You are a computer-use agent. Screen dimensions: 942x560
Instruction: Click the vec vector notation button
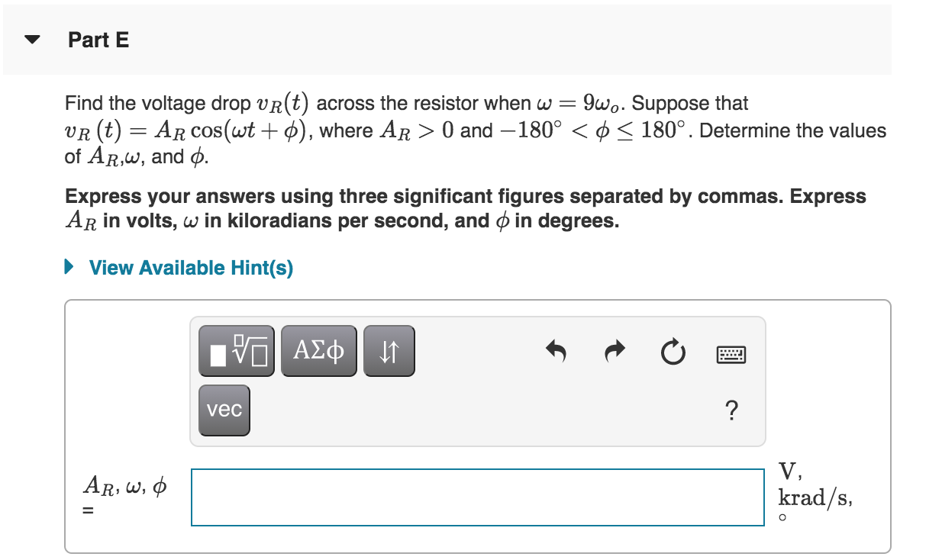(x=224, y=410)
